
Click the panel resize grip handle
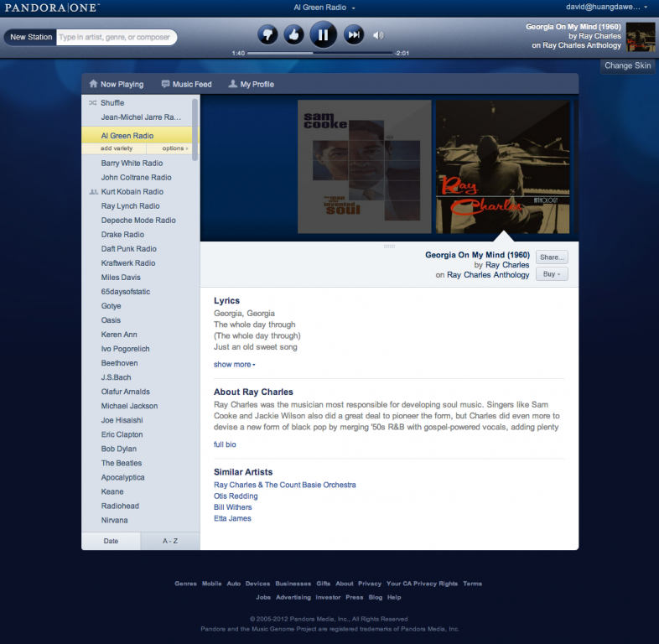point(389,247)
